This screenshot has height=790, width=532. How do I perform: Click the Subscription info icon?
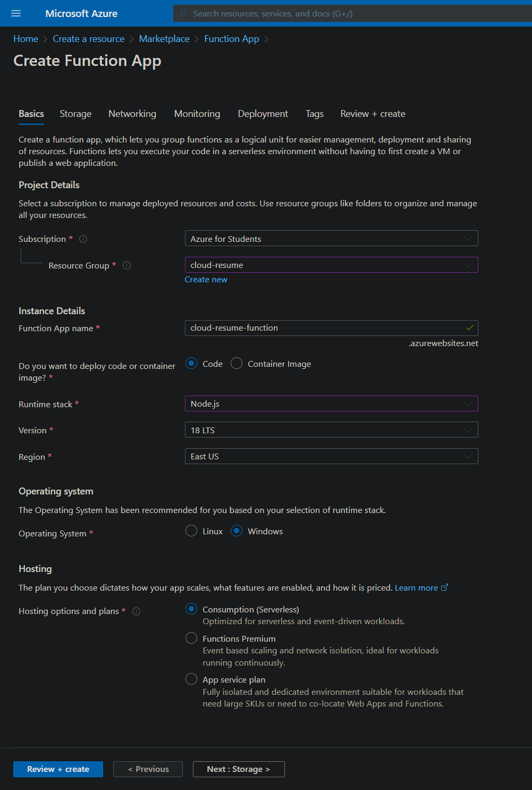(x=83, y=239)
